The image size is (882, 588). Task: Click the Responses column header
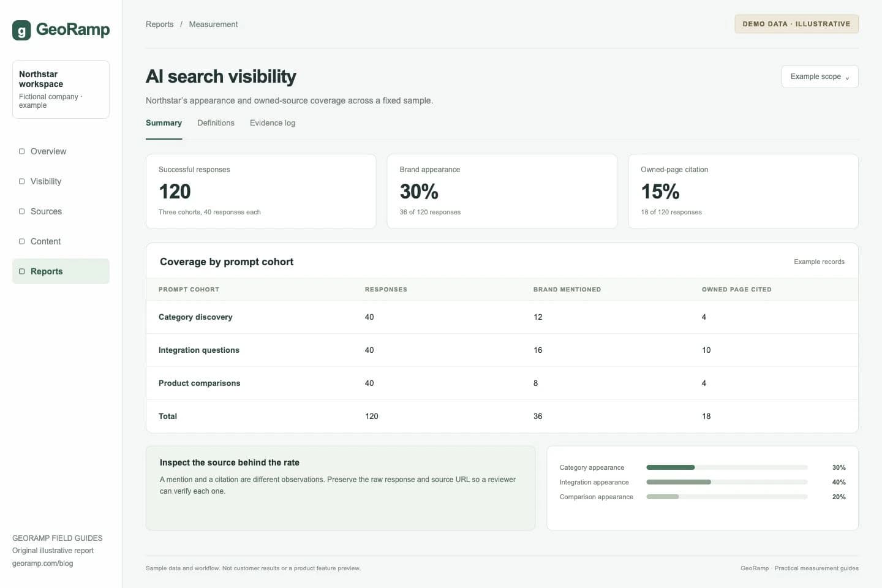coord(386,290)
